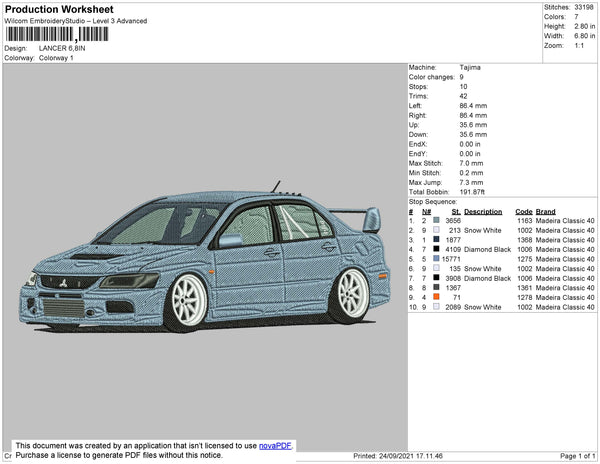Click 'Wilcom EmbroideryStudio – Level 3 Advanced' text
The height and width of the screenshot is (464, 600).
[x=76, y=21]
